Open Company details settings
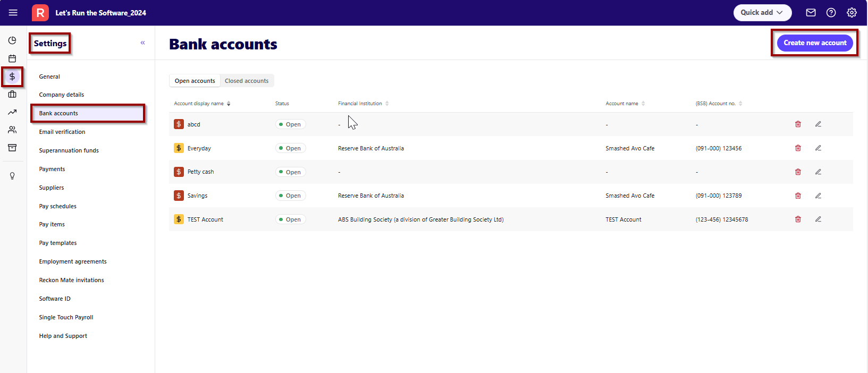868x373 pixels. point(62,95)
